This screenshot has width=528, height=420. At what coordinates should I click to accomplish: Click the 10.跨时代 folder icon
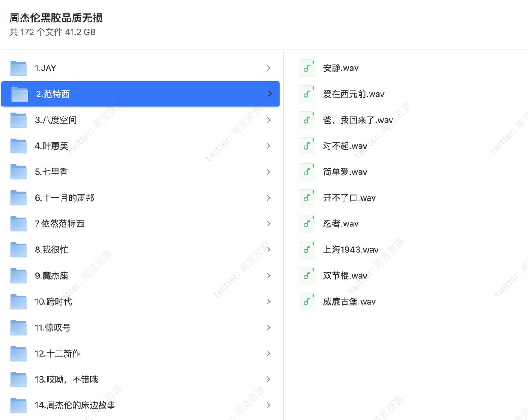18,302
